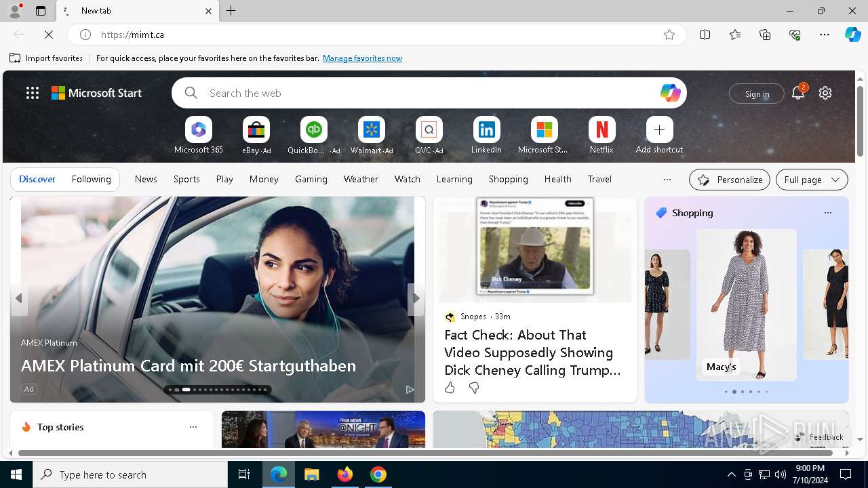Open the Walmart shortcut tile

[371, 129]
